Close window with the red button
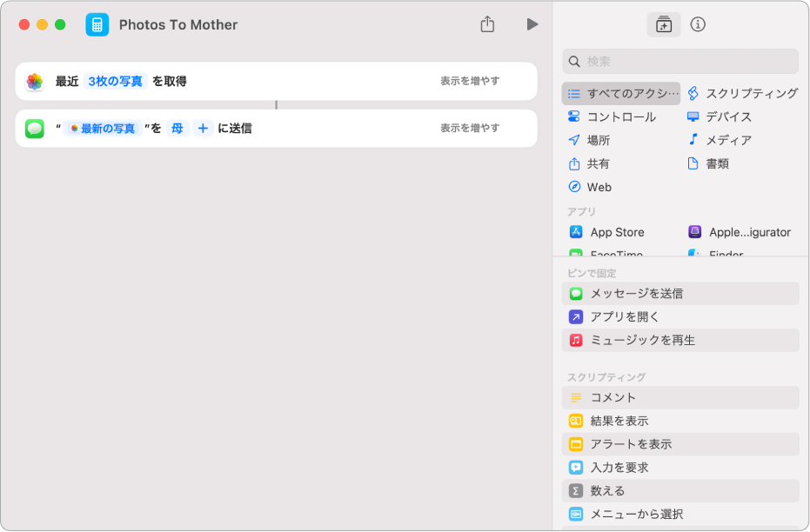810x532 pixels. coord(24,24)
